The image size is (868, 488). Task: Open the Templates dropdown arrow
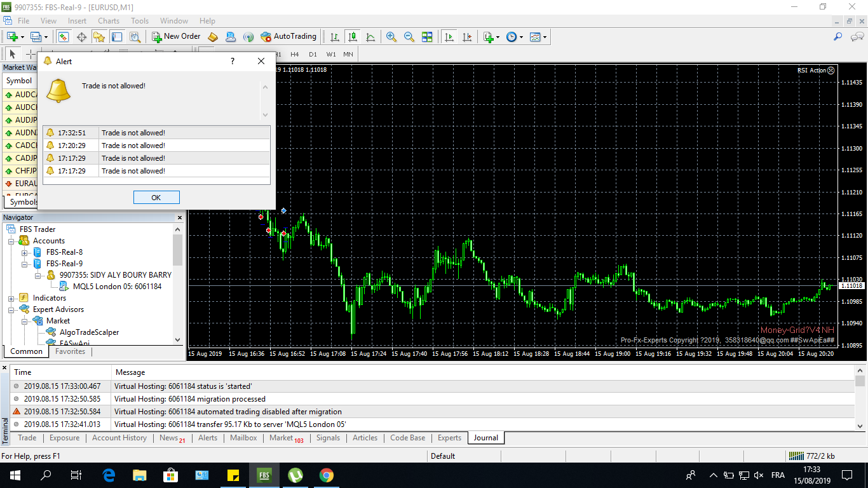[545, 37]
